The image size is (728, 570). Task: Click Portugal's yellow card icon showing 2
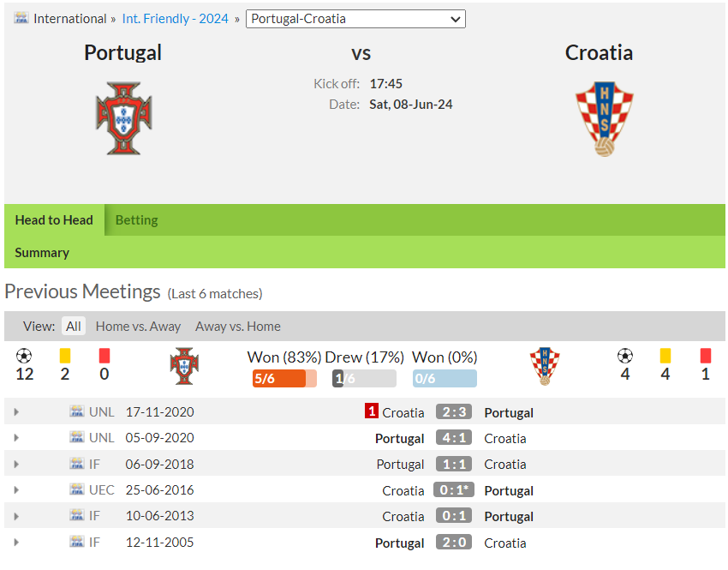pyautogui.click(x=65, y=356)
